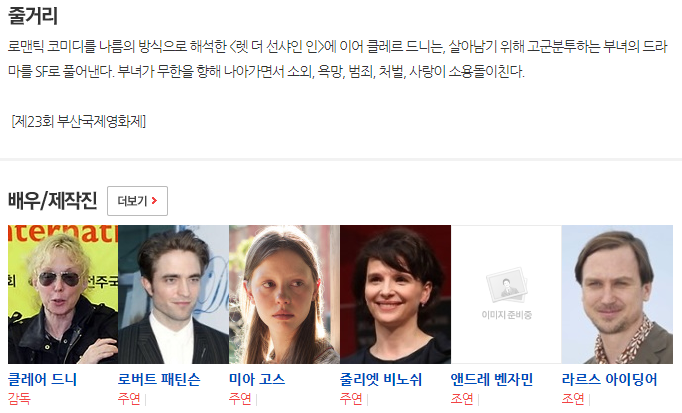Click the 더보기 button next to 배우/제작진
Screen dimensions: 682x413
click(x=137, y=201)
